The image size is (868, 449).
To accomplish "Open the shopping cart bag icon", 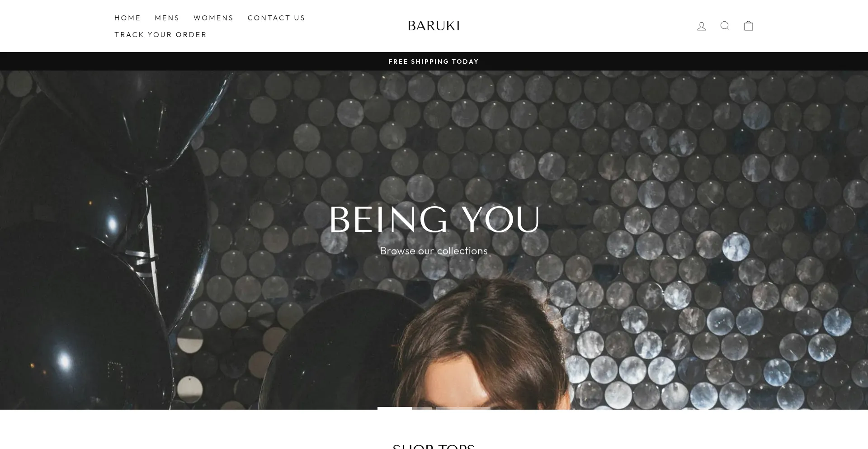I will pos(749,26).
